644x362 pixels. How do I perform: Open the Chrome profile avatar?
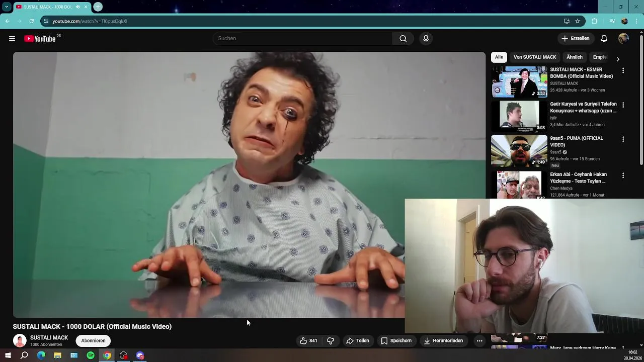624,21
